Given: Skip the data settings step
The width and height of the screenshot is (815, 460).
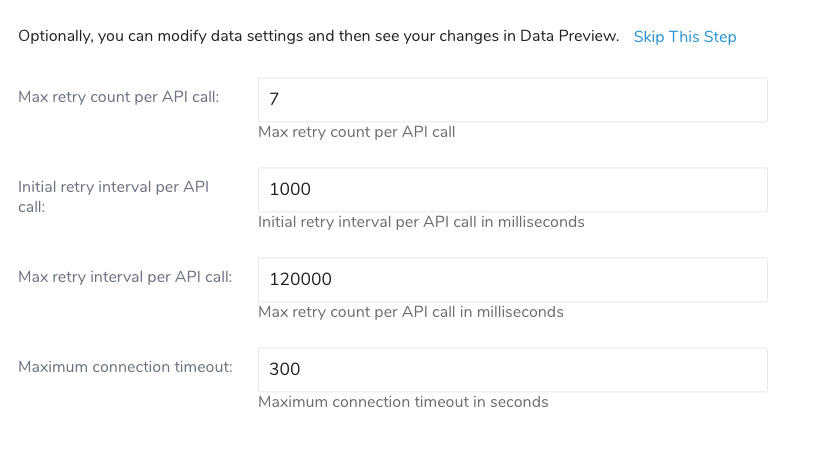Looking at the screenshot, I should point(685,37).
